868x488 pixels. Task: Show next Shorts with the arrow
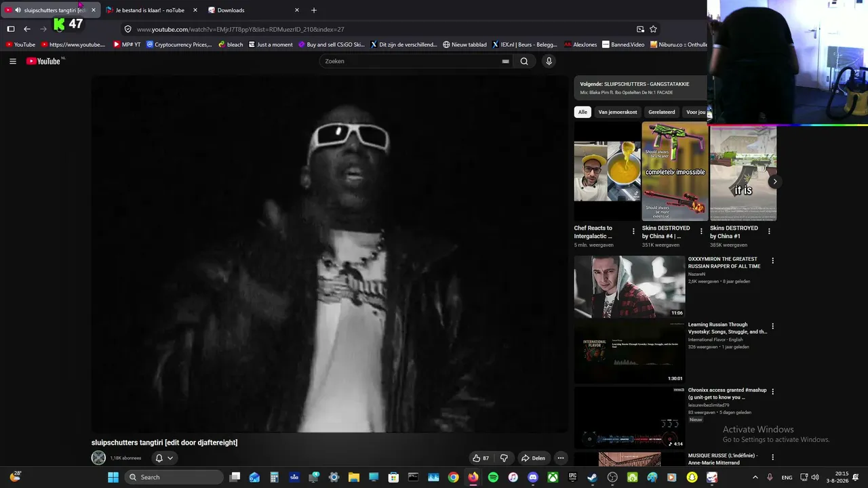coord(774,182)
